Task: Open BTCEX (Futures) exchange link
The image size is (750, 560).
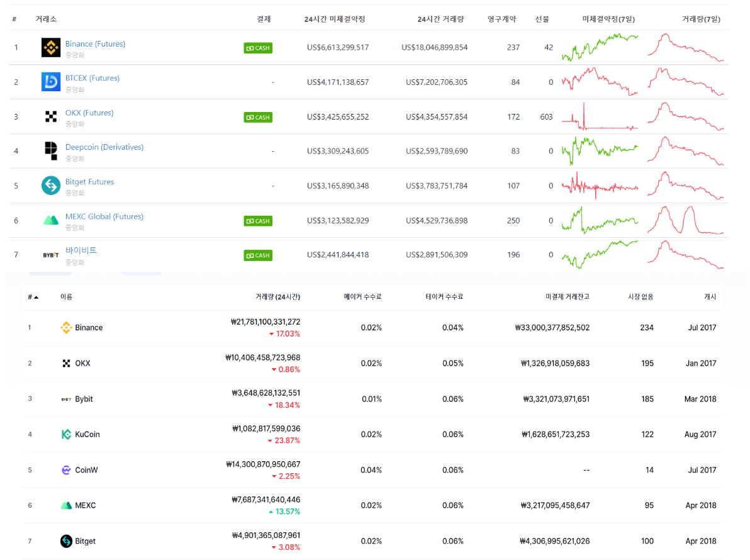Action: [92, 78]
